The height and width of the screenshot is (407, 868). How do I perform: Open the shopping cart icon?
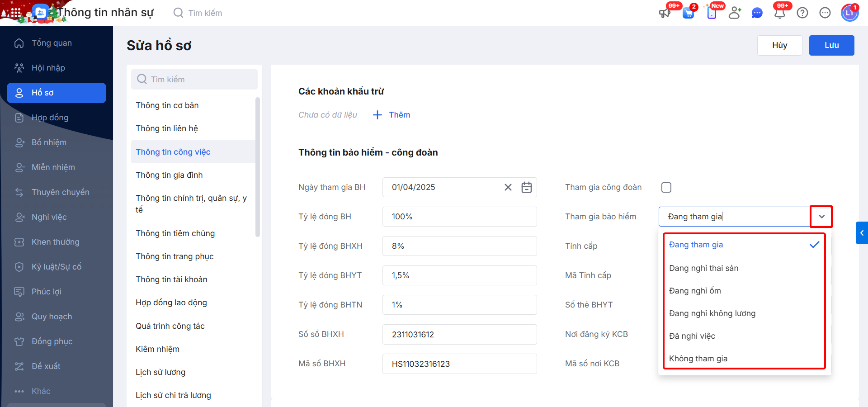click(x=688, y=13)
